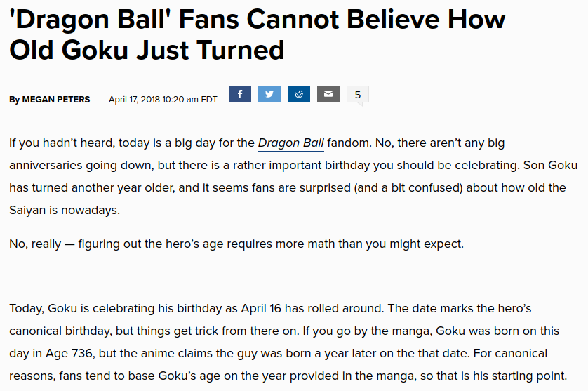Image resolution: width=588 pixels, height=391 pixels.
Task: Click 'Old Goku Just Turned' headline line
Action: pyautogui.click(x=147, y=50)
